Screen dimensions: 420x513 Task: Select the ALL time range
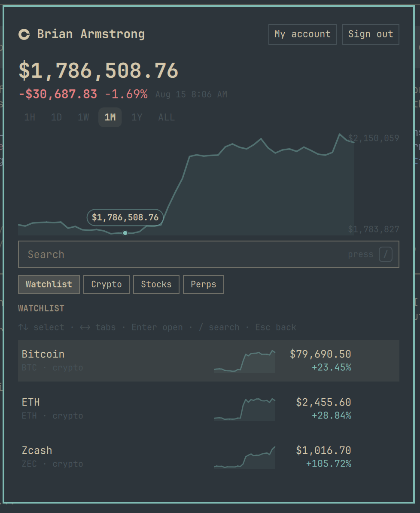tap(167, 117)
